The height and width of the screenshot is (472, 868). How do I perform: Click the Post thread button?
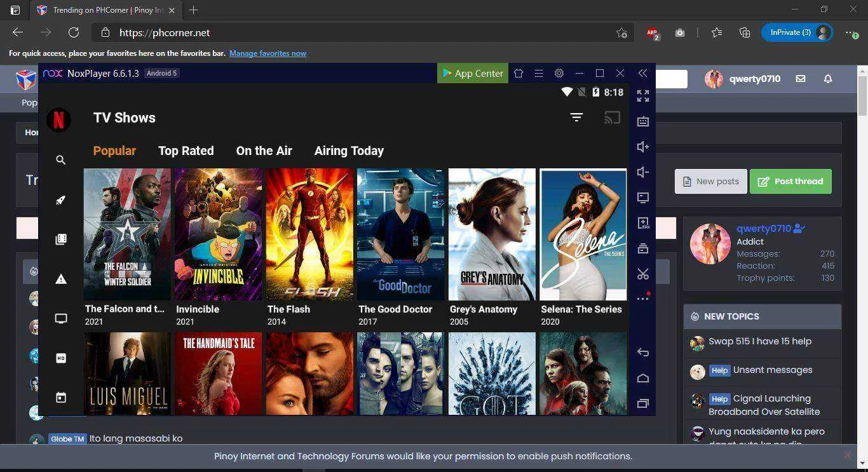pyautogui.click(x=790, y=181)
